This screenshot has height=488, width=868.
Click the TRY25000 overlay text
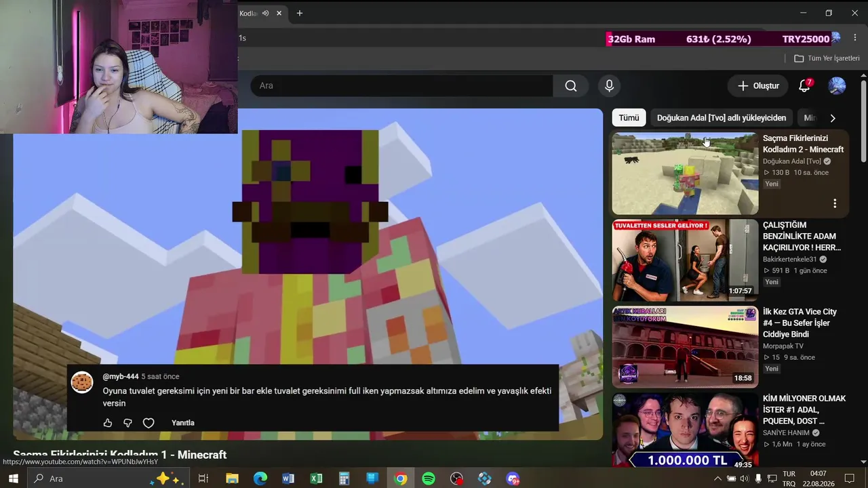tap(806, 39)
